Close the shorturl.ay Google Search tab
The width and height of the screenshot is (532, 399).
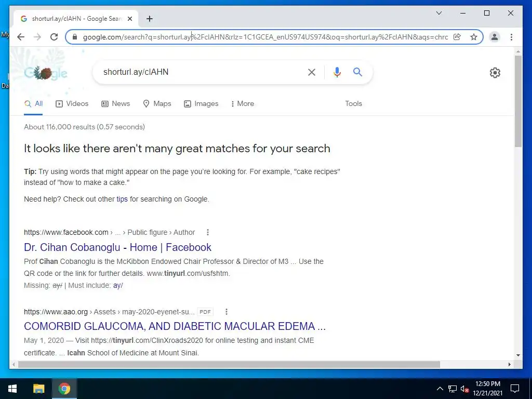[x=129, y=19]
